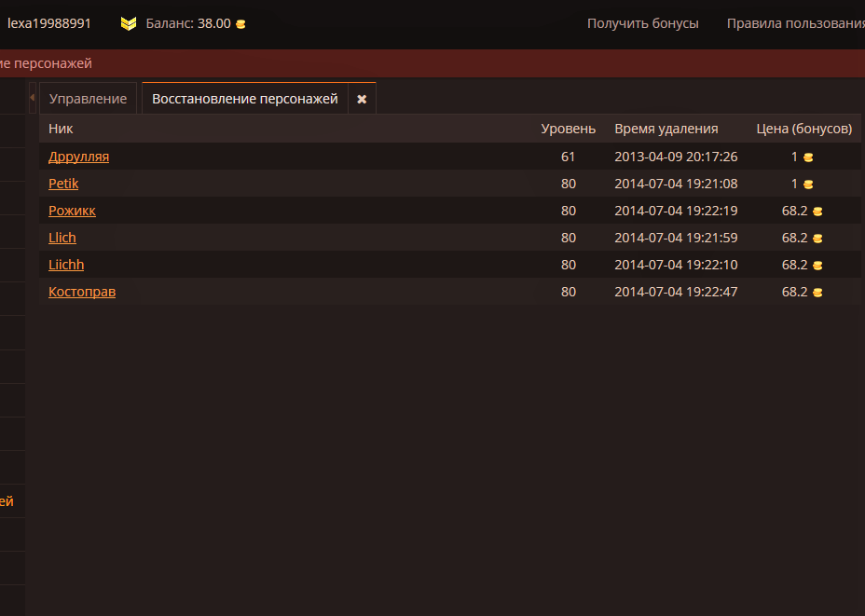This screenshot has width=865, height=616.
Task: Sort by the Уровень column header
Action: [568, 129]
